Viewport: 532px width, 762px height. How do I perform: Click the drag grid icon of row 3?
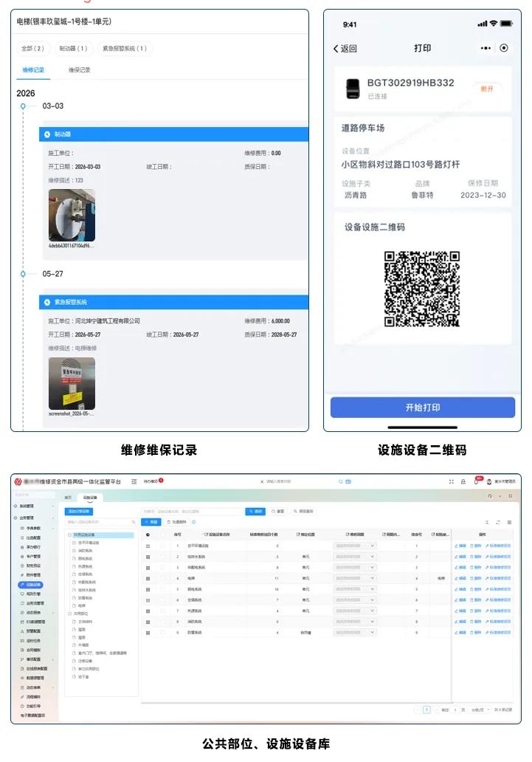pyautogui.click(x=148, y=568)
